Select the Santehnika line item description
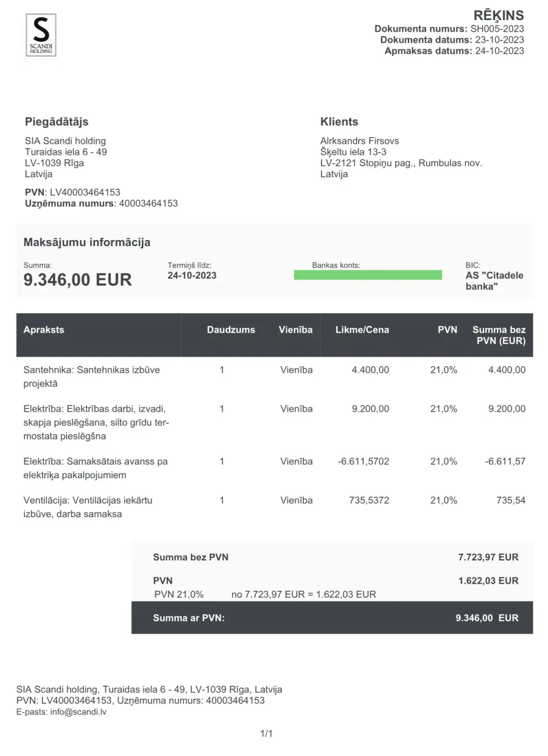 [x=92, y=376]
